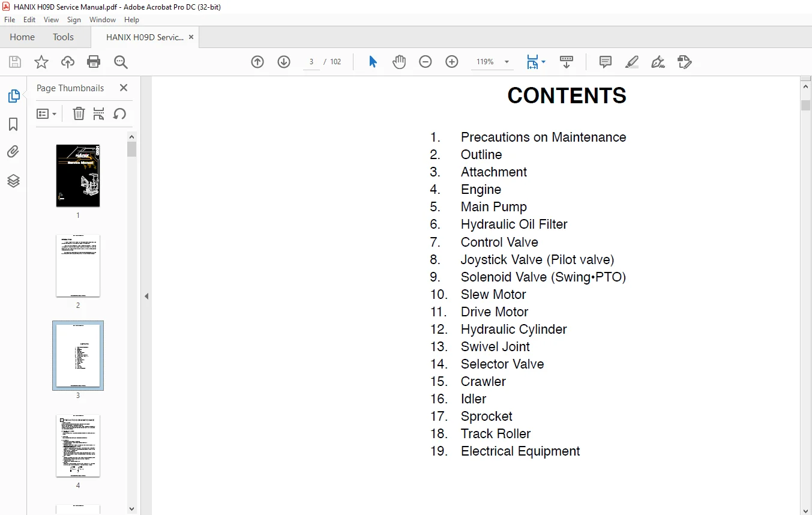The height and width of the screenshot is (515, 812).
Task: Select the highlight text pen tool
Action: (631, 62)
